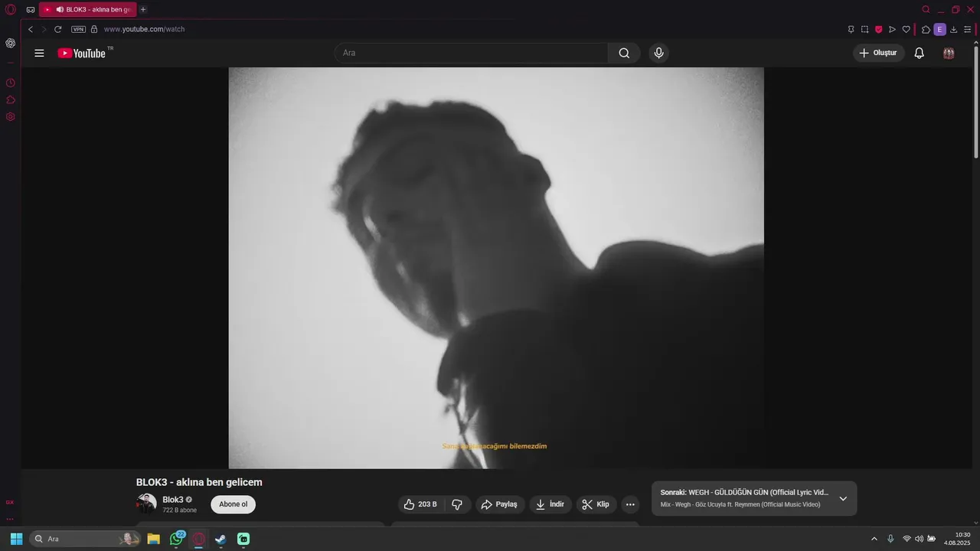
Task: Focus the YouTube Ara search box
Action: point(472,53)
